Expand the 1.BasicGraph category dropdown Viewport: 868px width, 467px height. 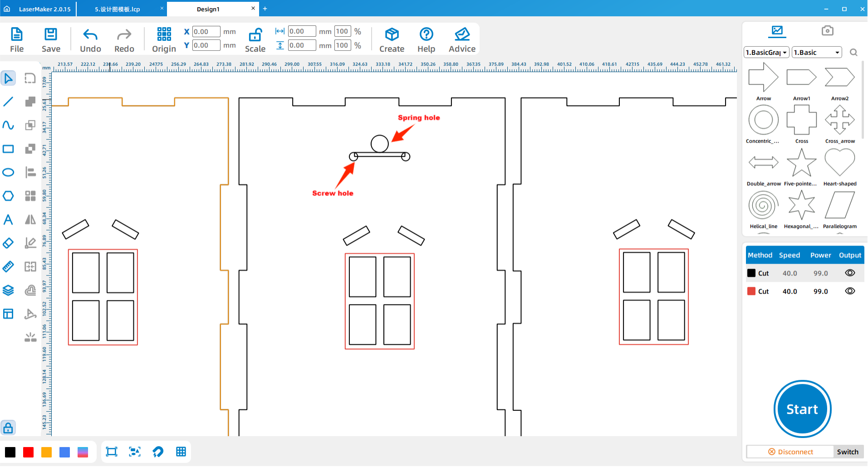point(766,53)
